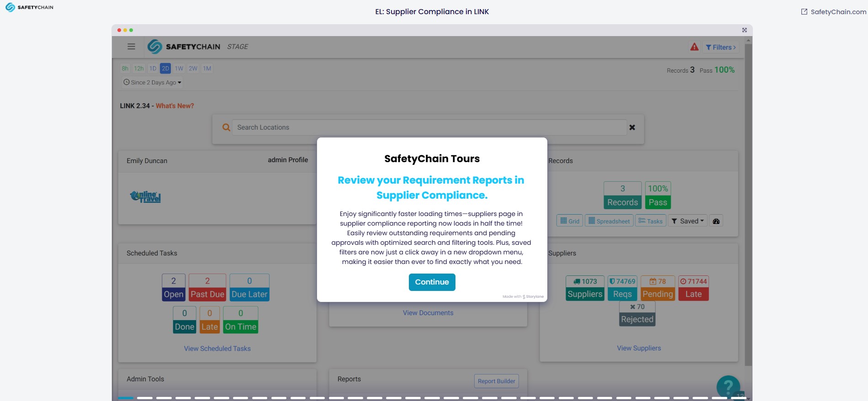Image resolution: width=868 pixels, height=401 pixels.
Task: Open the 2 Open scheduled tasks tile
Action: [x=174, y=288]
